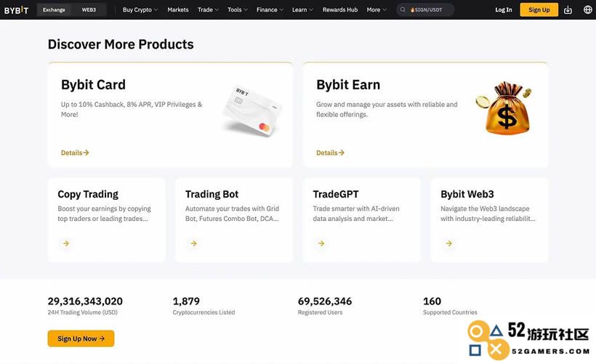Expand the Buy Crypto dropdown

pos(140,10)
